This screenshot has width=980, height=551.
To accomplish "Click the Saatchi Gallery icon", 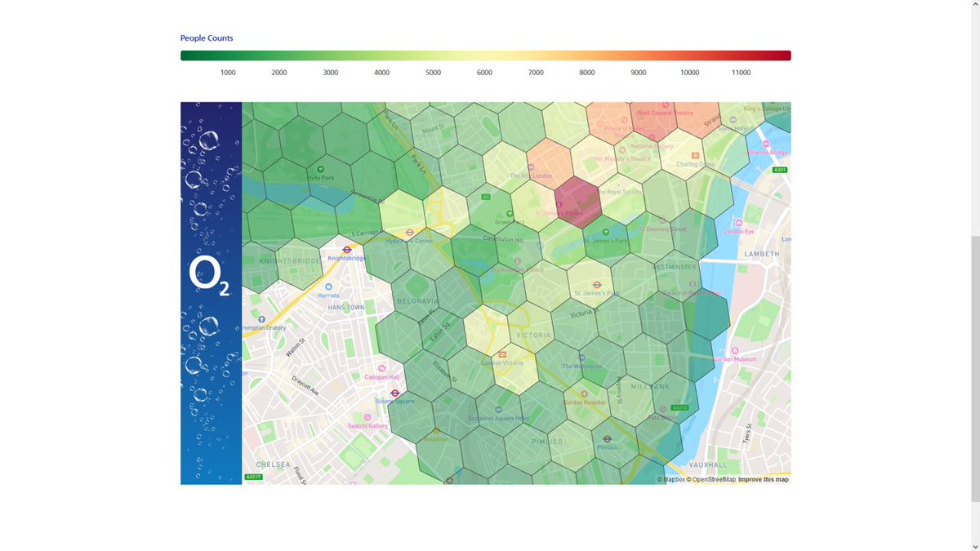I will point(367,417).
